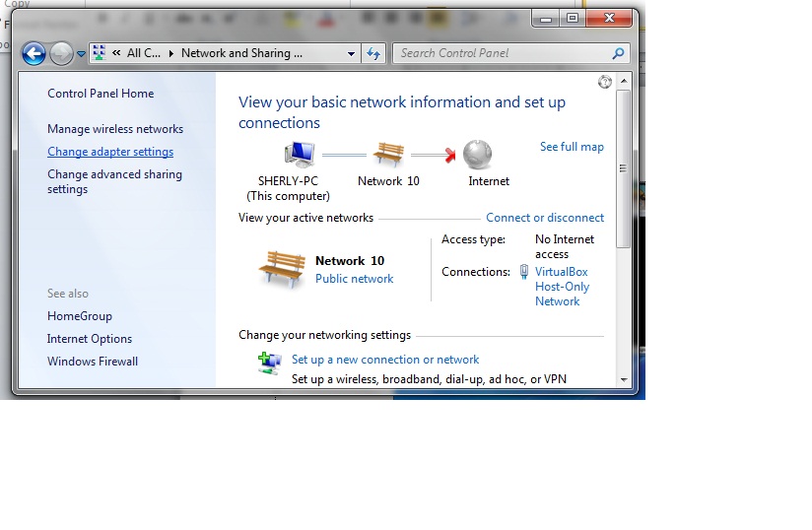
Task: Open Manage wireless networks
Action: (115, 129)
